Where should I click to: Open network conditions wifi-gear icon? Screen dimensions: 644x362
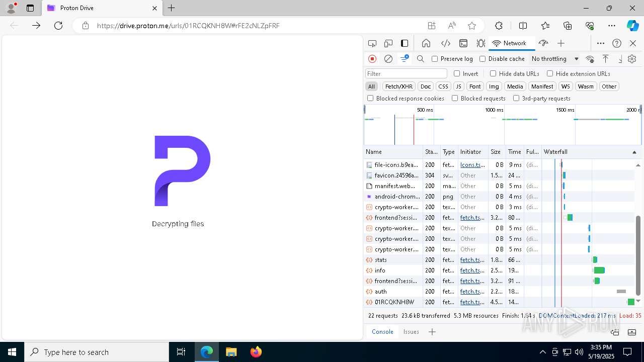590,59
